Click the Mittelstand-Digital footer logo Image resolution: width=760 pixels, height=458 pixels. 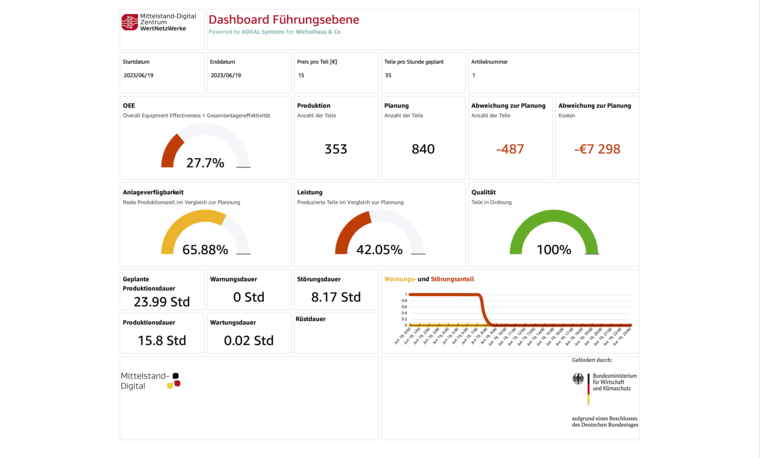(150, 381)
